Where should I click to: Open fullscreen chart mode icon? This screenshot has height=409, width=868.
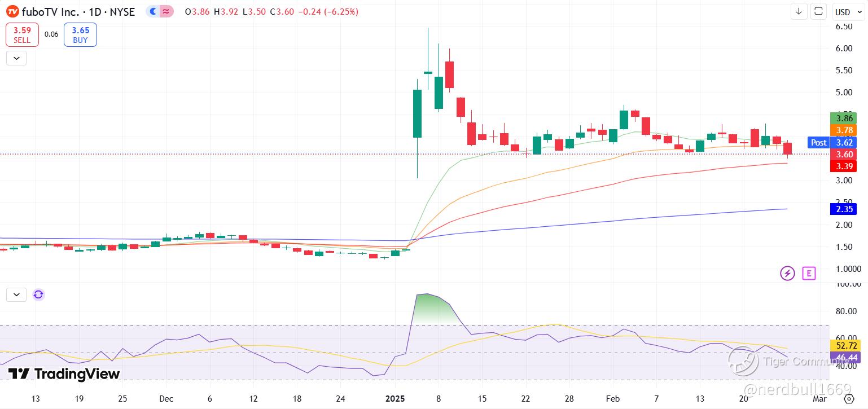point(818,11)
